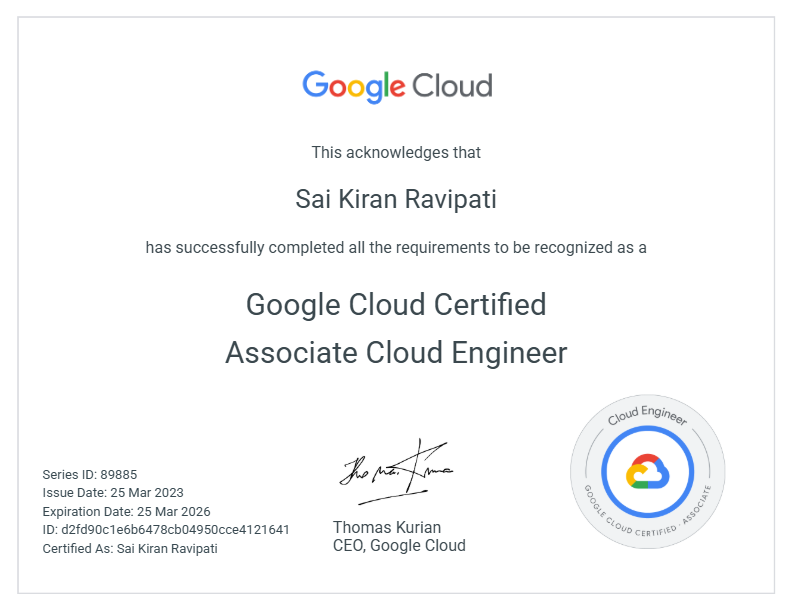Screen dimensions: 791x607
Task: Click 'Series ID: 89885'
Action: point(90,475)
